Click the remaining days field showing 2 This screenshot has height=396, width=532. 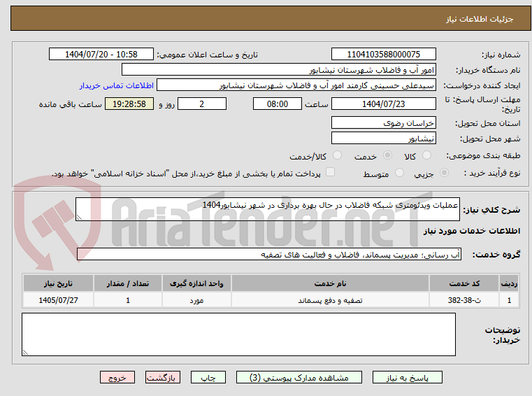pyautogui.click(x=202, y=104)
